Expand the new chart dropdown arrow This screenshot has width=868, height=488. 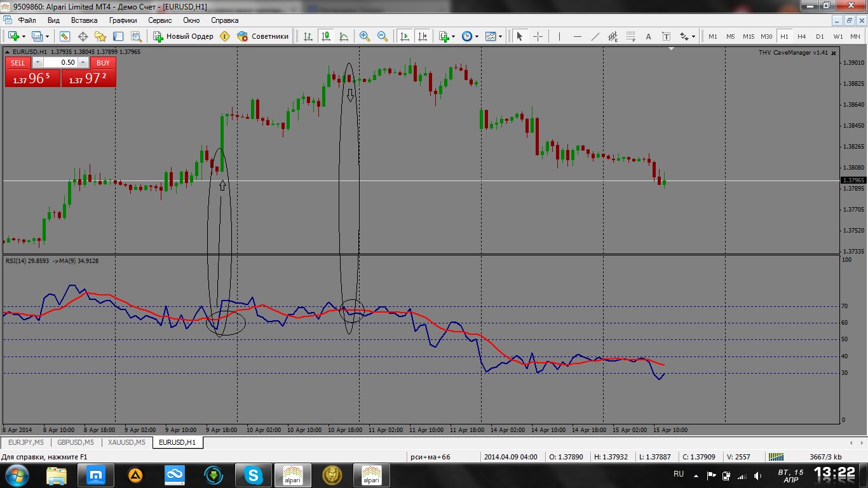pyautogui.click(x=24, y=36)
